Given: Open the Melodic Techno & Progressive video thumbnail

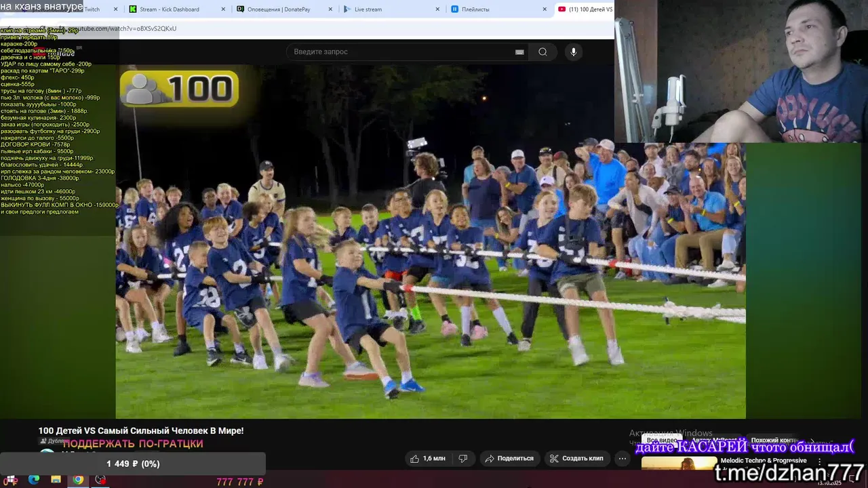Looking at the screenshot, I should (679, 464).
